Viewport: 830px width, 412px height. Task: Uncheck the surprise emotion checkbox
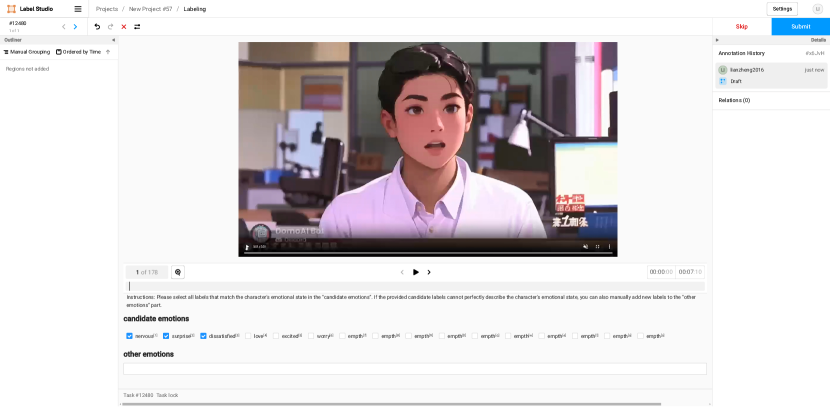[166, 336]
